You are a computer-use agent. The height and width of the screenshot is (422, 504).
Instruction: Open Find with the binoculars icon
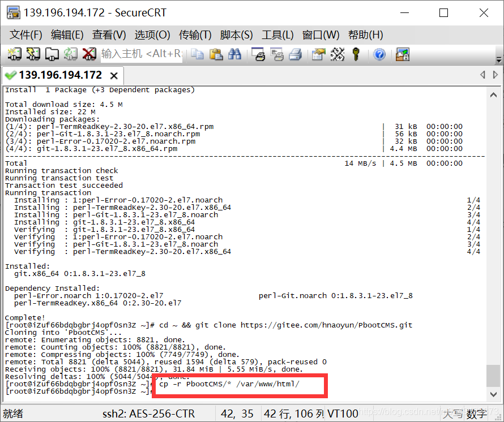coord(234,54)
